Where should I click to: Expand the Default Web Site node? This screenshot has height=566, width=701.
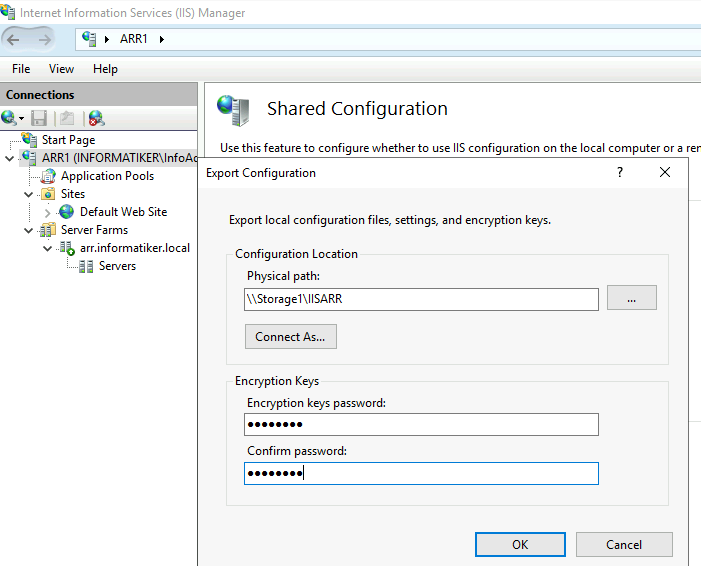coord(47,212)
